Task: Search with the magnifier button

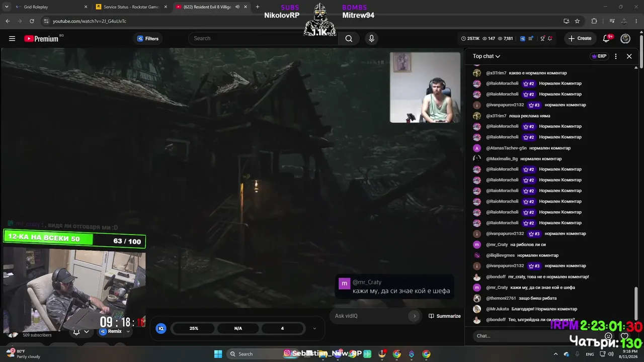Action: coord(349,39)
